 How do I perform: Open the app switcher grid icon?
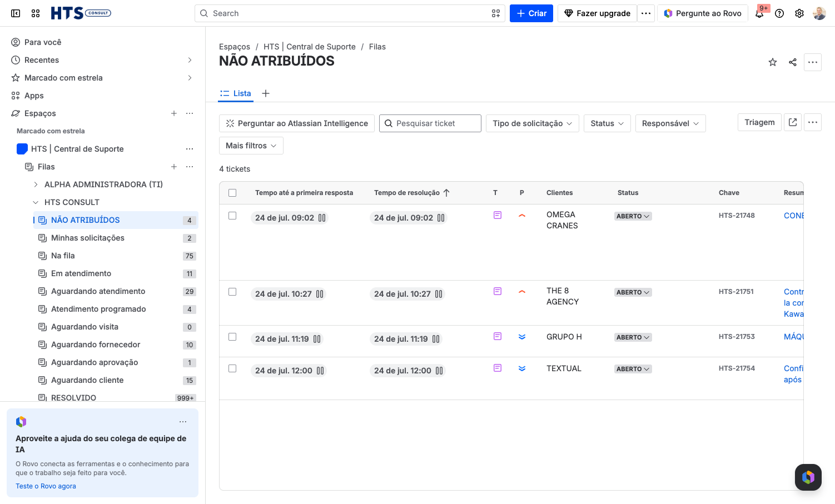pyautogui.click(x=36, y=13)
